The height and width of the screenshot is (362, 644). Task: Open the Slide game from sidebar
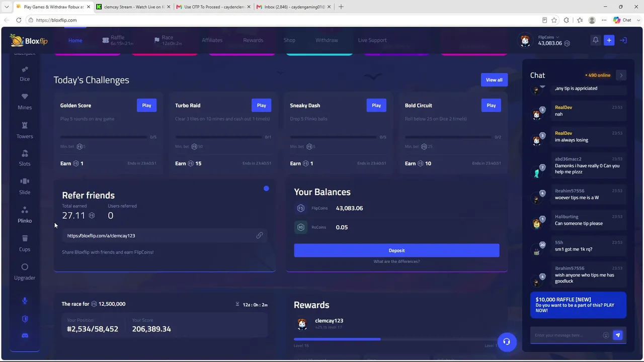(x=25, y=186)
